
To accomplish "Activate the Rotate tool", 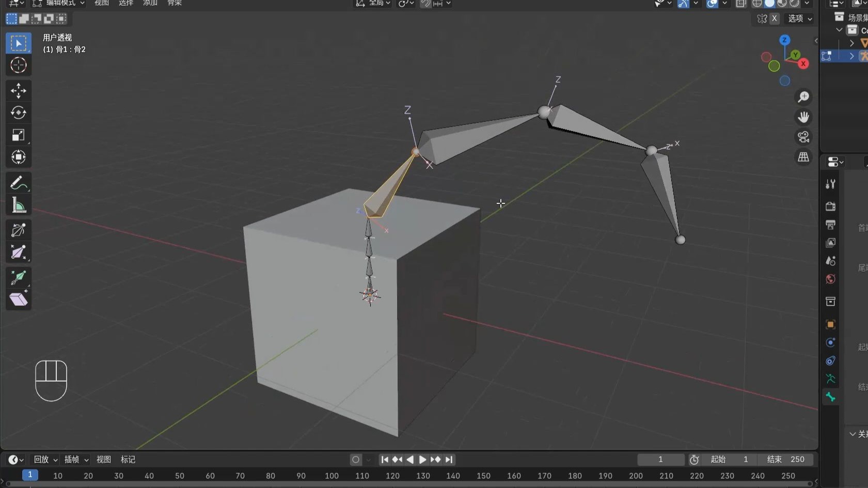I will click(x=19, y=113).
